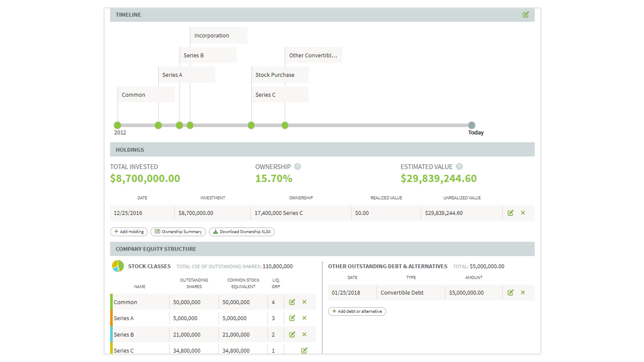Open Estimated Value help tooltip icon
The height and width of the screenshot is (362, 644).
pos(459,167)
